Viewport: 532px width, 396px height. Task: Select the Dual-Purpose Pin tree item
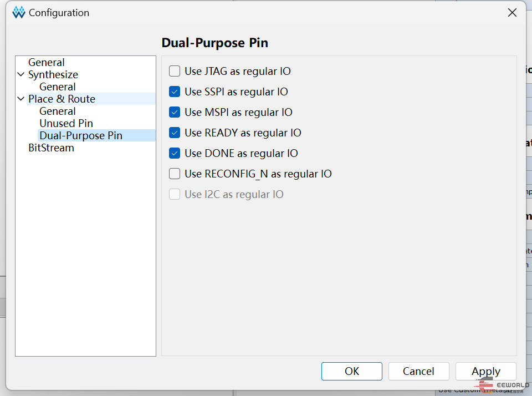click(x=81, y=135)
